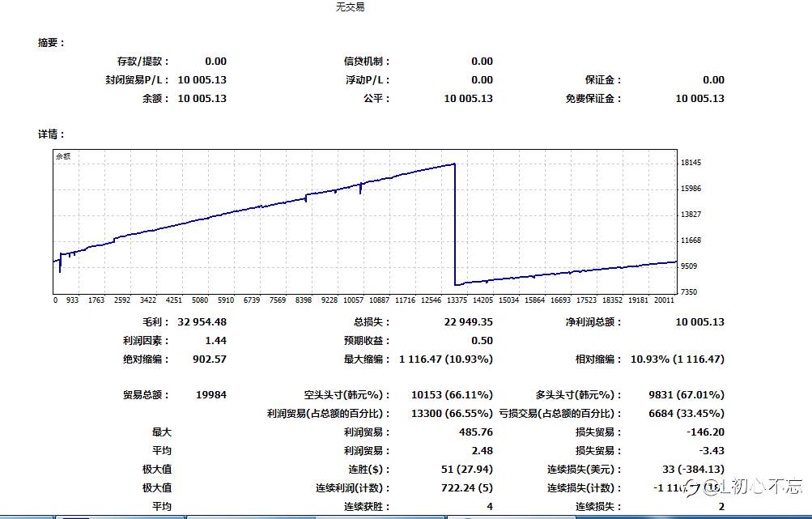Select the 6739 tick on chart's horizontal axis
This screenshot has height=519, width=812.
click(x=252, y=300)
